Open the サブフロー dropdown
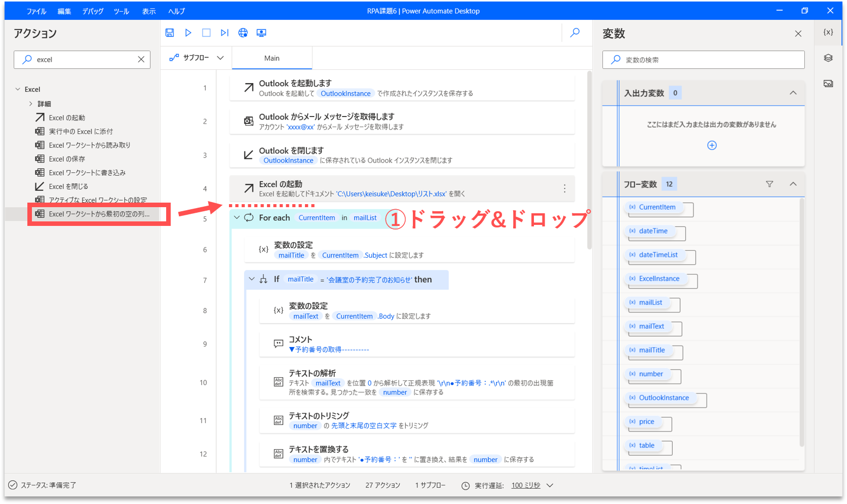This screenshot has height=504, width=847. (197, 58)
